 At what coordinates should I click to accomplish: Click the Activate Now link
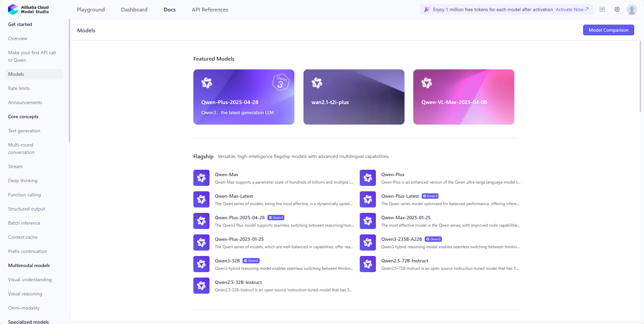point(572,9)
